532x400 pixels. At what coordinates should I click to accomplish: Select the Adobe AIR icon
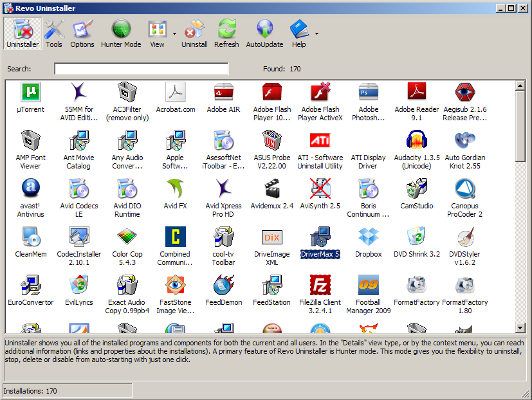coord(224,93)
